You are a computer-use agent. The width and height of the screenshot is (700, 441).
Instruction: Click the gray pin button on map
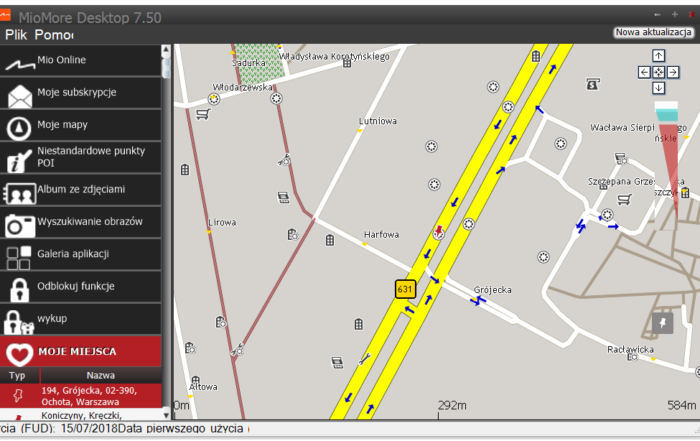click(662, 323)
